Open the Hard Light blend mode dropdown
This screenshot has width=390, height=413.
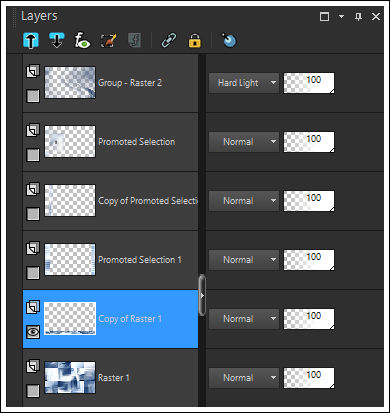coord(244,83)
